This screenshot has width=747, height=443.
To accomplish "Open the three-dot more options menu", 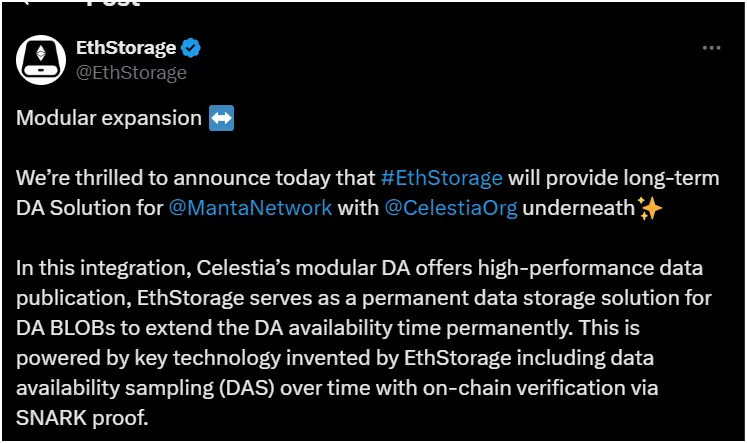I will pyautogui.click(x=711, y=48).
